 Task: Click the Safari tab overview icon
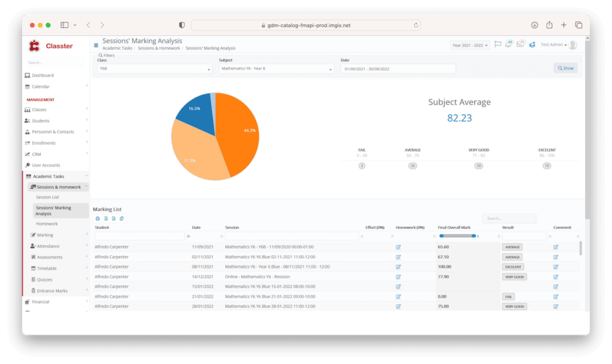point(579,25)
